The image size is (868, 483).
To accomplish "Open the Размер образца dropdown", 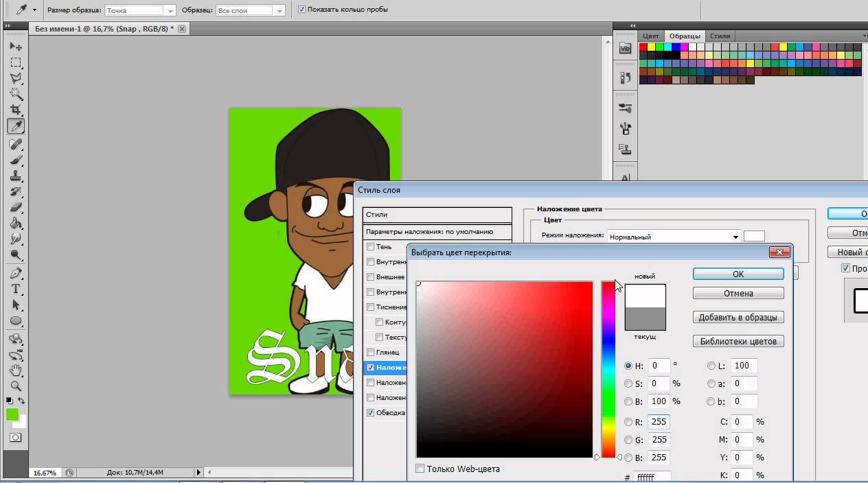I will click(140, 10).
